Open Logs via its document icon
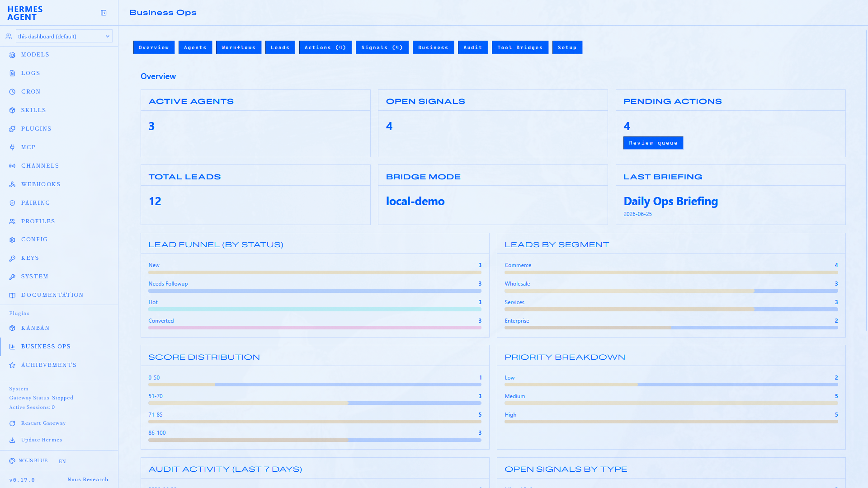 point(12,73)
